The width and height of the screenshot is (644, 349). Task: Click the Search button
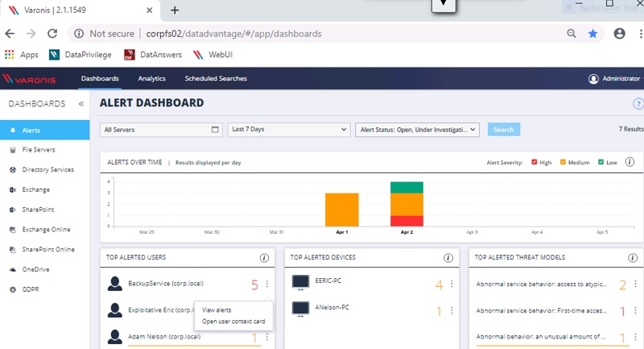point(504,130)
